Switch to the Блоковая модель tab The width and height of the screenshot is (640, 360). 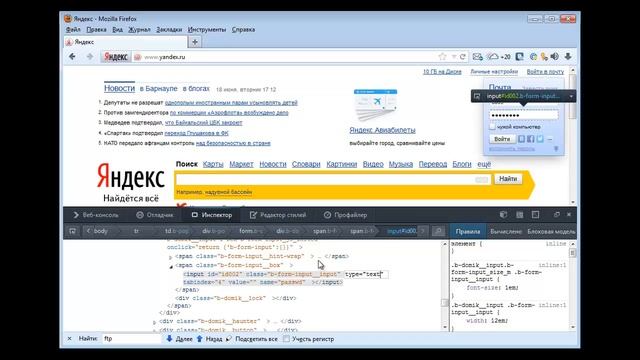click(x=551, y=231)
